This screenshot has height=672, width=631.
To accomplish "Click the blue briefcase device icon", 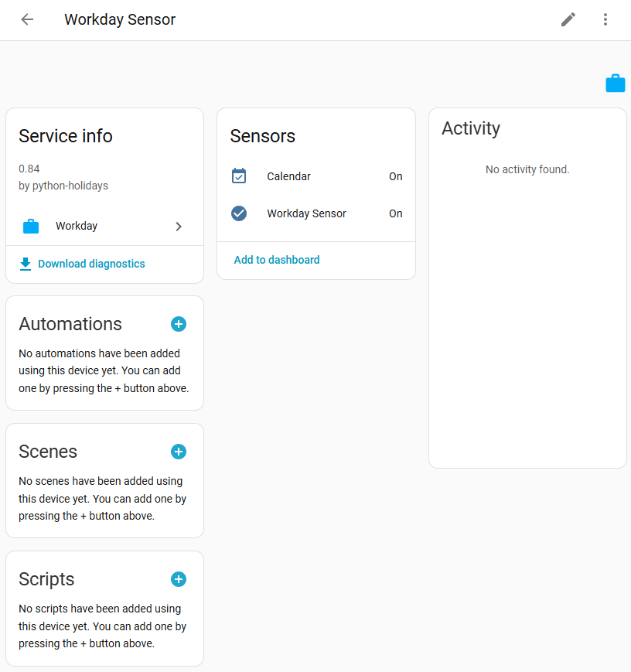I will pyautogui.click(x=615, y=83).
